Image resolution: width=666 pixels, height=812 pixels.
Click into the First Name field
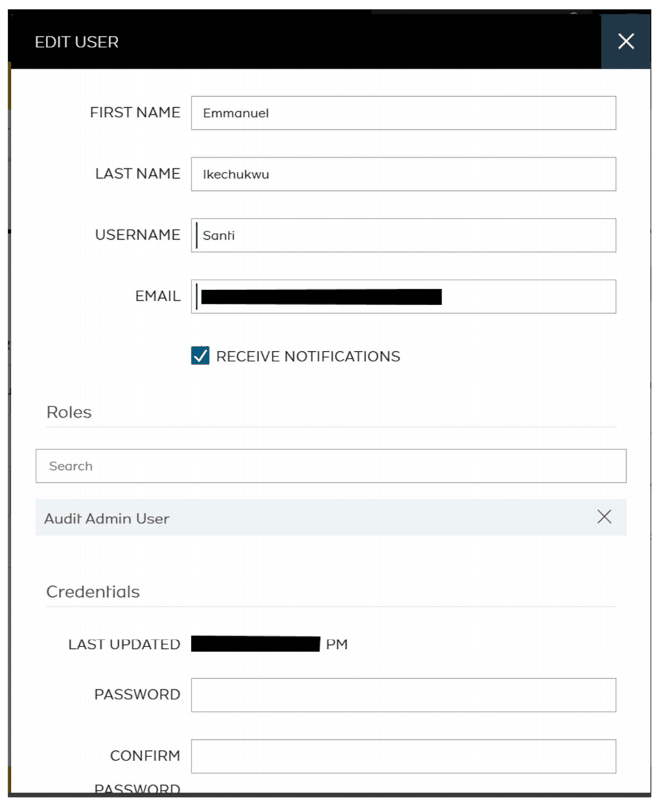pos(403,113)
